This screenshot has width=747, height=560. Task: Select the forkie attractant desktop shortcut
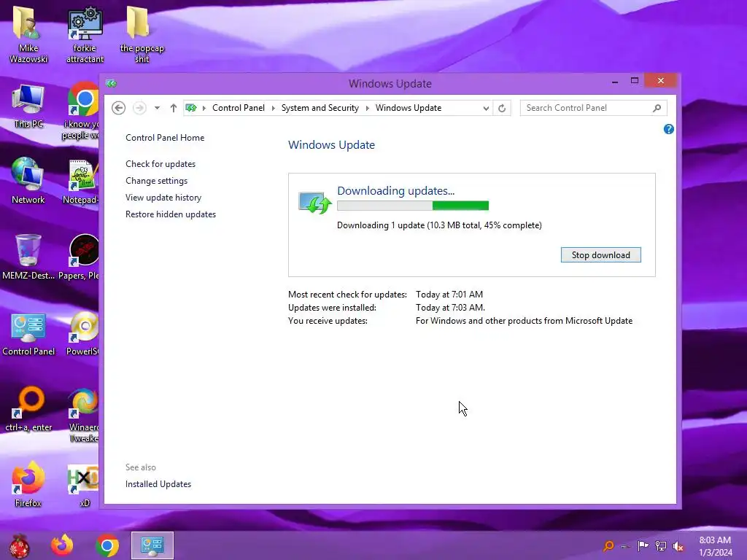click(85, 34)
